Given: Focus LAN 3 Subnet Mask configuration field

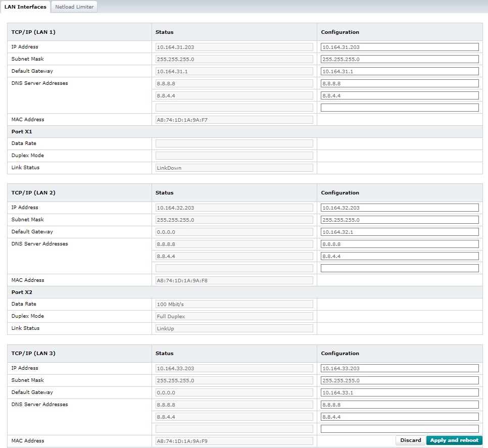Looking at the screenshot, I should coord(399,380).
